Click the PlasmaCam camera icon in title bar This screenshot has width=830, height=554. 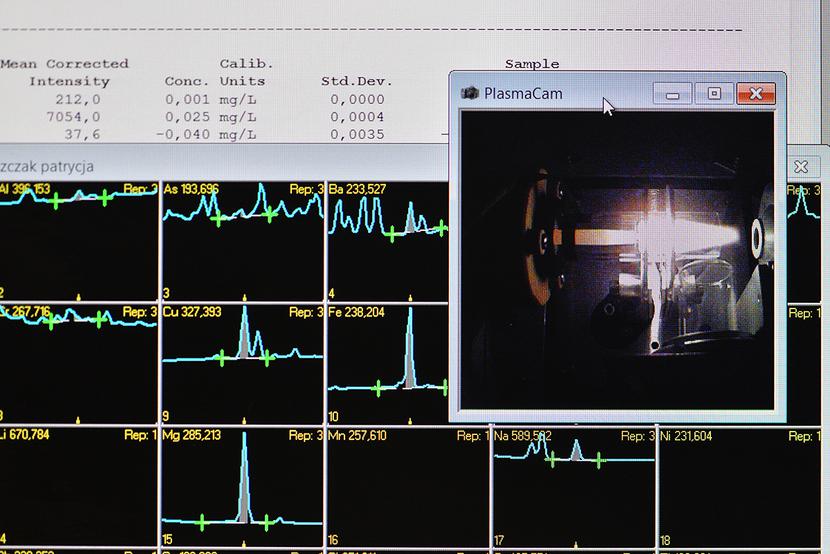469,93
